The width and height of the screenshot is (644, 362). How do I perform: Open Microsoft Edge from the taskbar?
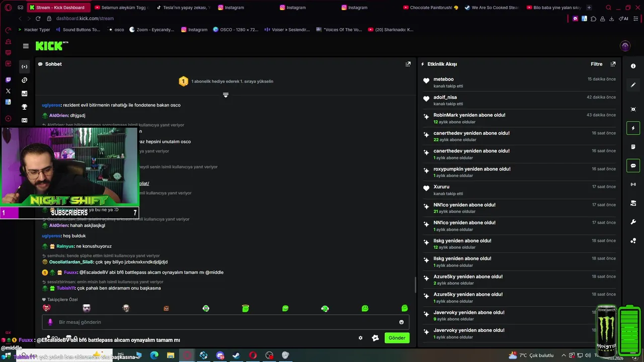(154, 355)
